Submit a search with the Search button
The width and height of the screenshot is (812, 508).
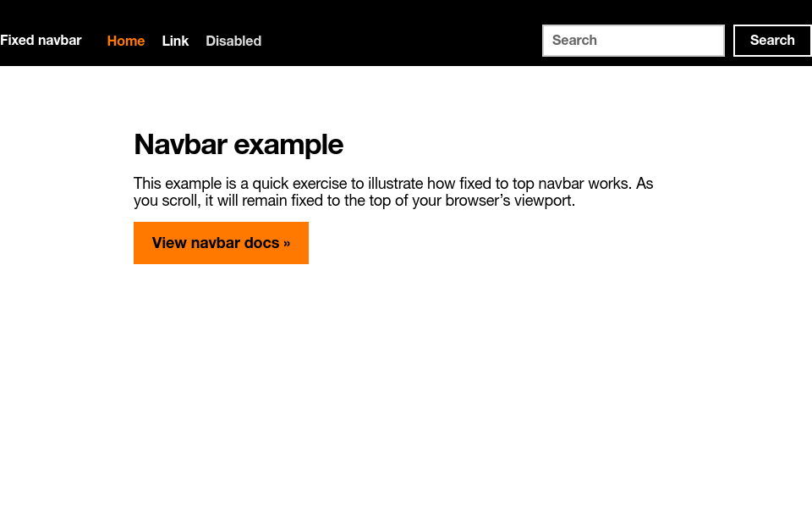[x=771, y=40]
